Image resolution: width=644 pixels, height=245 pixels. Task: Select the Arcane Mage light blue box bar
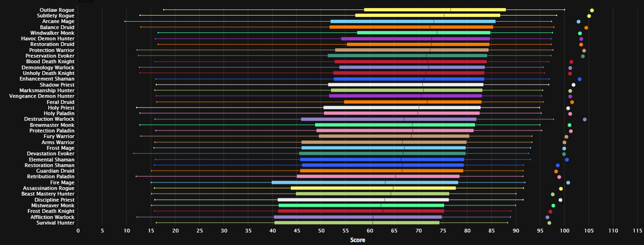point(412,22)
